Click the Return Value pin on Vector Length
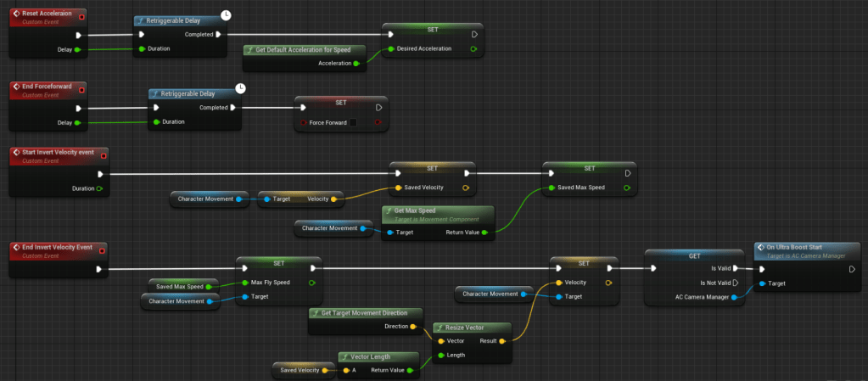 click(x=409, y=370)
